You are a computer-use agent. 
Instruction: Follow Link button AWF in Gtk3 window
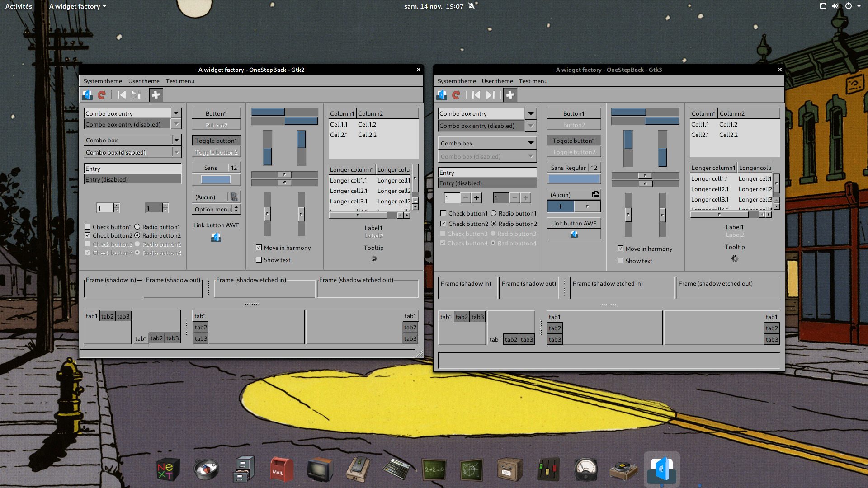pos(574,223)
